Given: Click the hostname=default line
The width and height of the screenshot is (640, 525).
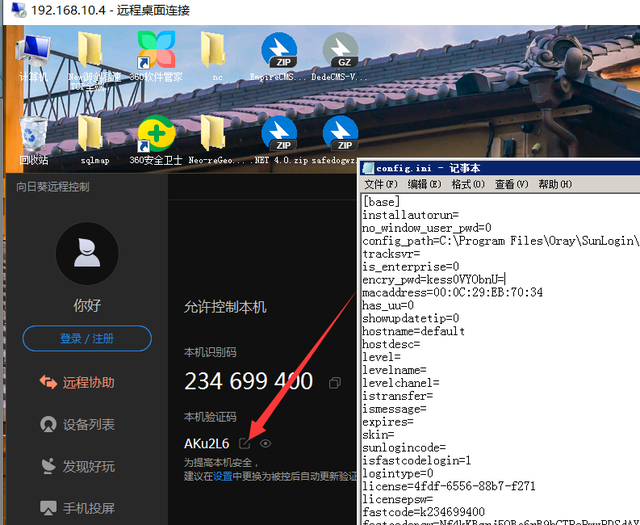Looking at the screenshot, I should click(413, 331).
